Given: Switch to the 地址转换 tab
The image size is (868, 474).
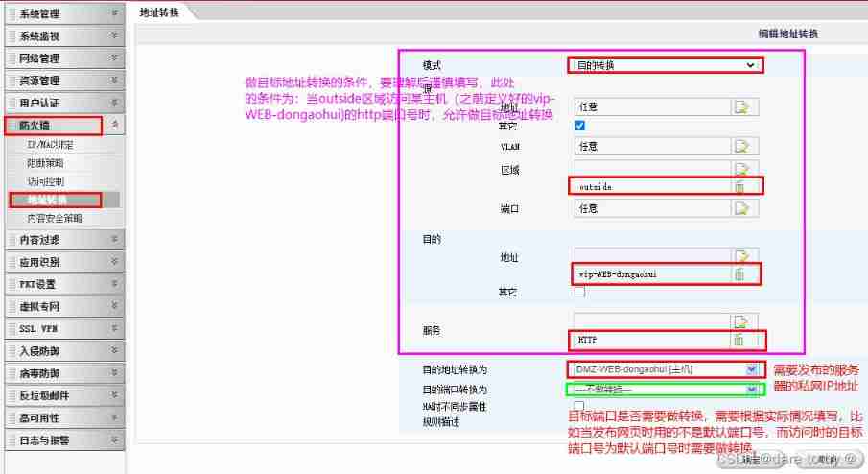Looking at the screenshot, I should click(x=159, y=12).
